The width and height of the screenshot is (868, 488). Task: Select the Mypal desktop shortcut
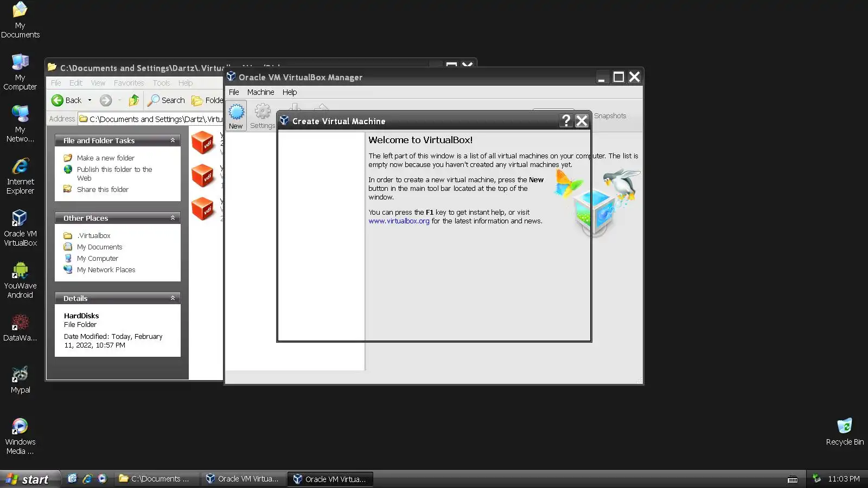[x=20, y=380]
